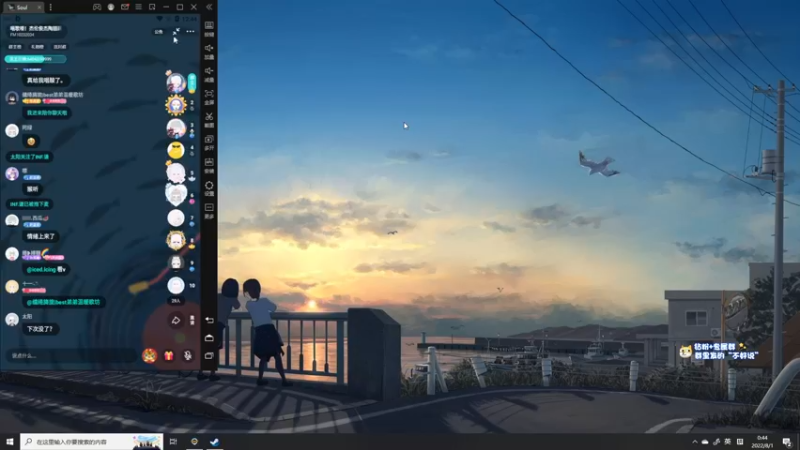Viewport: 800px width, 450px height.
Task: Open seat 7 user avatar
Action: [x=176, y=218]
